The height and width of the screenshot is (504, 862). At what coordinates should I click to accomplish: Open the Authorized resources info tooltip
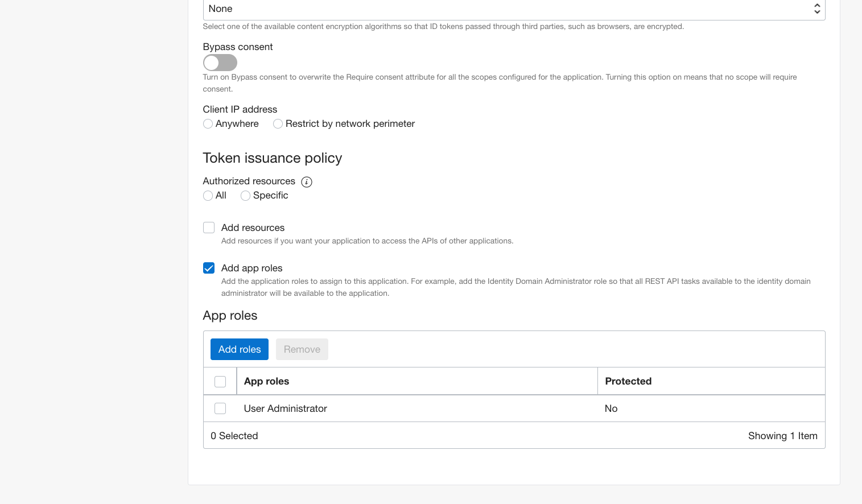tap(306, 181)
